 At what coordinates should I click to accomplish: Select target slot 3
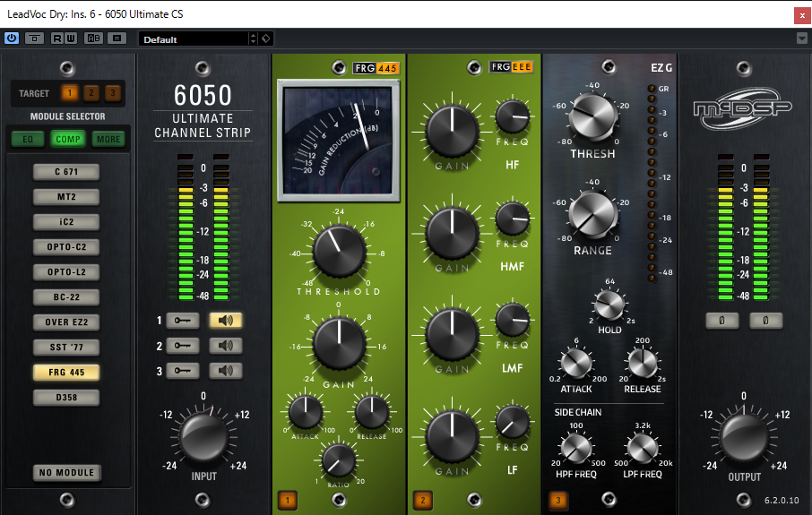tap(112, 93)
